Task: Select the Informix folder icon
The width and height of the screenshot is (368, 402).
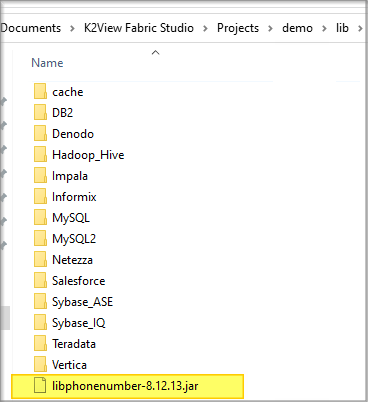Action: pos(40,197)
